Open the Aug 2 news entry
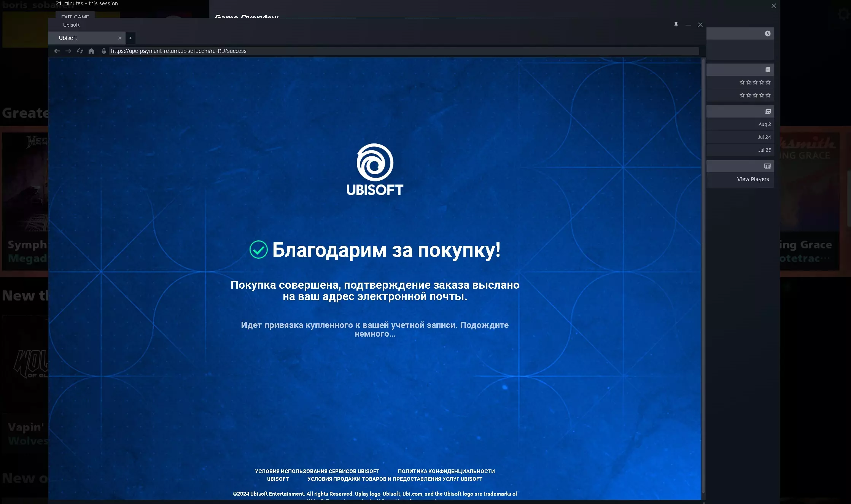 tap(764, 124)
